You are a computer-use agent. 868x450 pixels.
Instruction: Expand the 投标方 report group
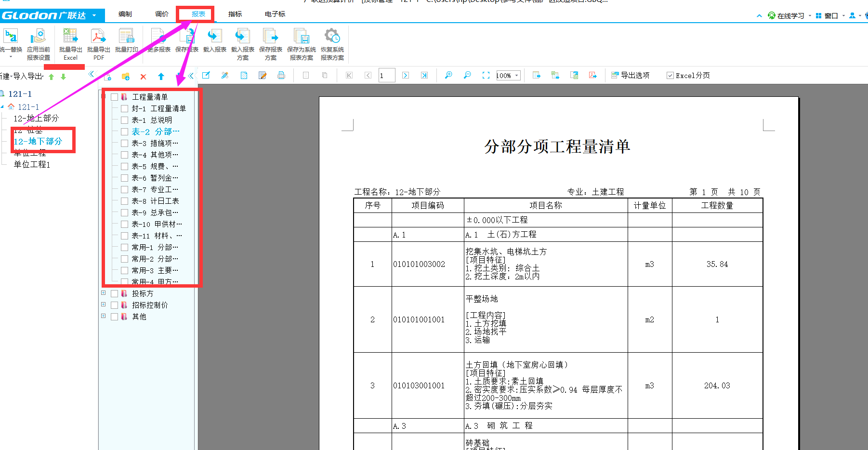pos(103,293)
